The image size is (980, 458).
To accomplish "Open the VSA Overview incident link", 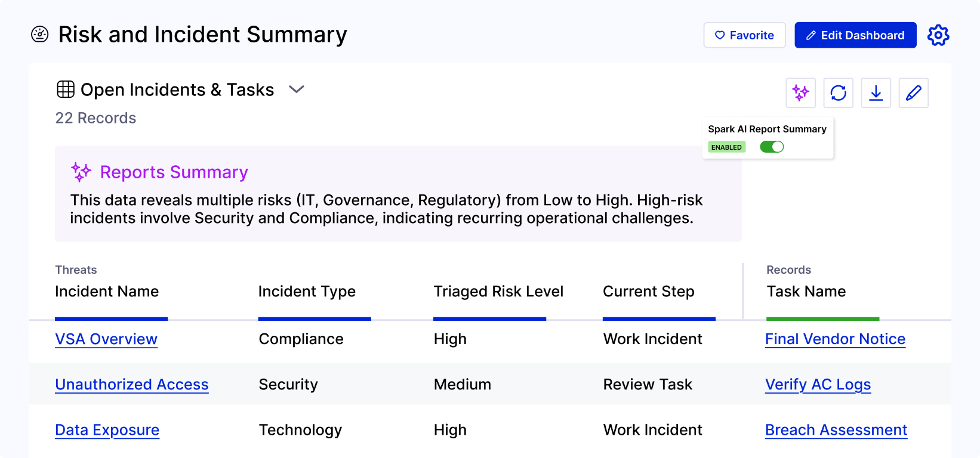I will coord(106,339).
